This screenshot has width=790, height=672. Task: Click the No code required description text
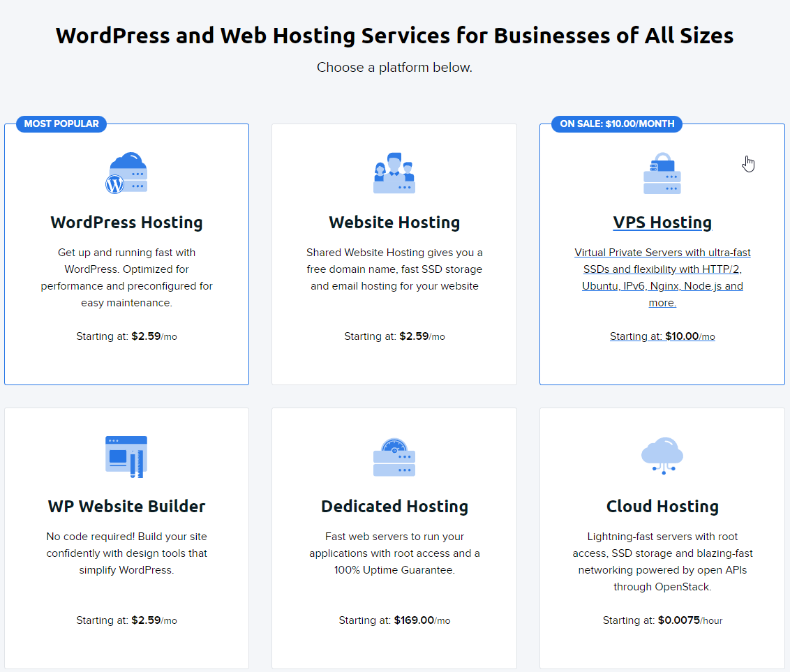point(126,553)
